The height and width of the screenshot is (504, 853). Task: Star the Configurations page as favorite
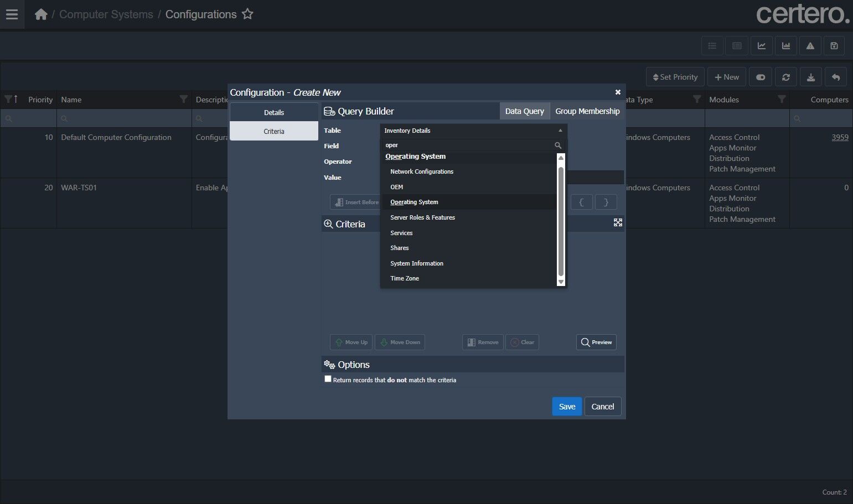click(x=247, y=14)
